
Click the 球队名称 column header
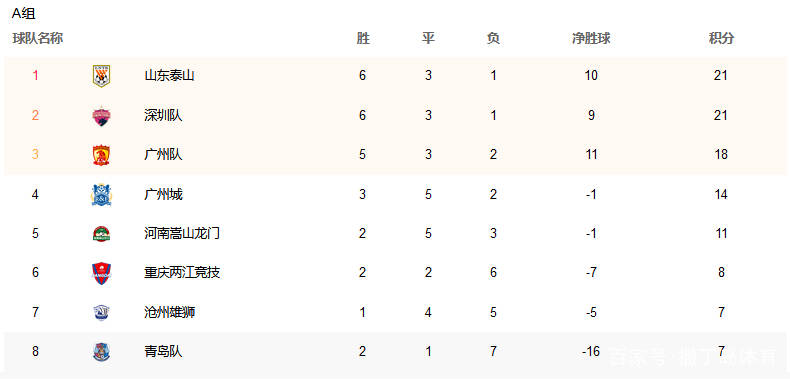coord(38,38)
